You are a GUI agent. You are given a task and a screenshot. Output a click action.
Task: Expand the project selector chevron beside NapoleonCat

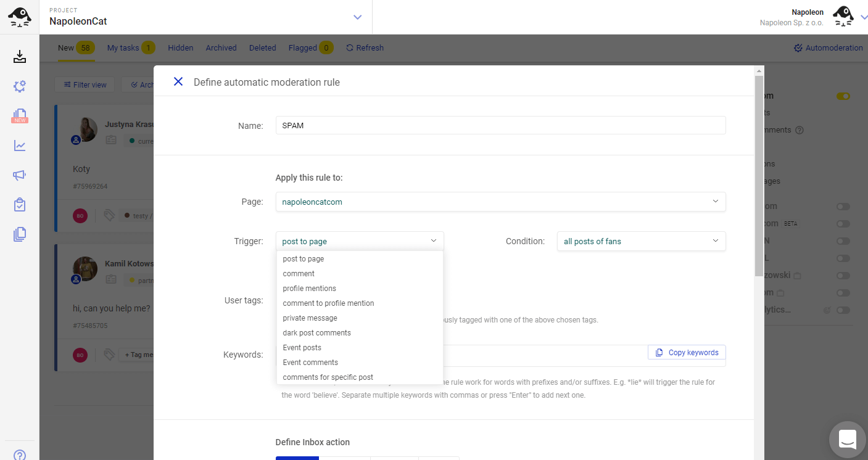pos(357,17)
